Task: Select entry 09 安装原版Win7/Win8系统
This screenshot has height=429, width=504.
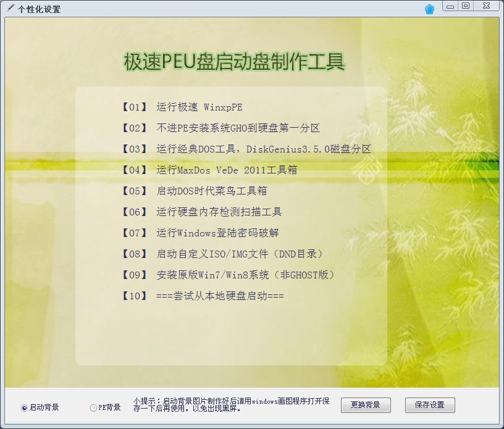Action: (x=228, y=275)
